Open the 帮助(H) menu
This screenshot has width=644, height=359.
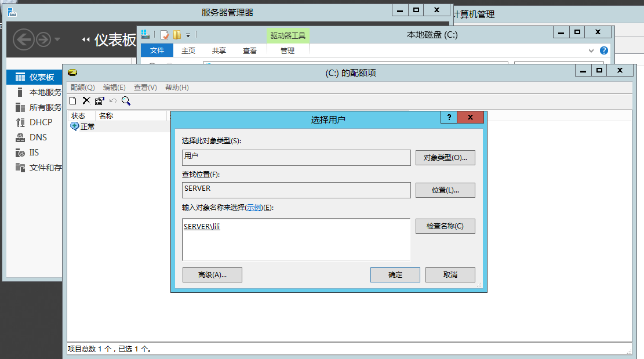coord(177,88)
